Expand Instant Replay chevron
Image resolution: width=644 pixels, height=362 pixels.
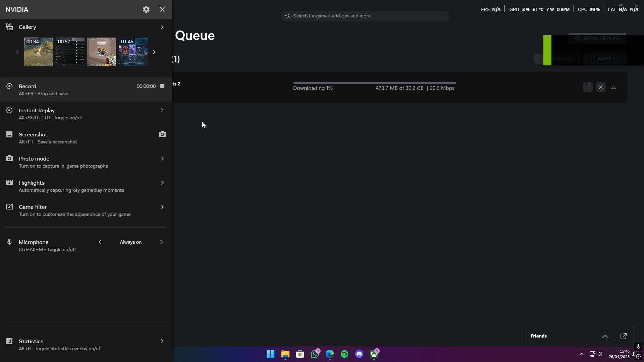point(162,110)
